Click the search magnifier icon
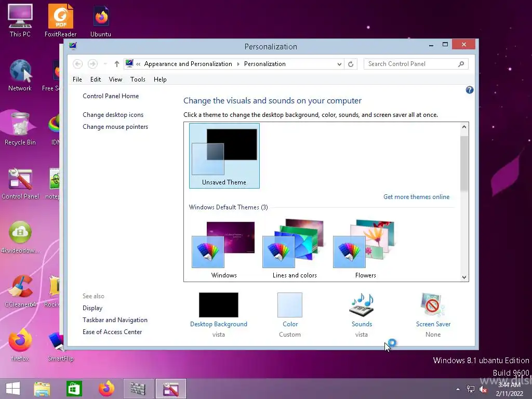Image resolution: width=532 pixels, height=399 pixels. [x=461, y=64]
